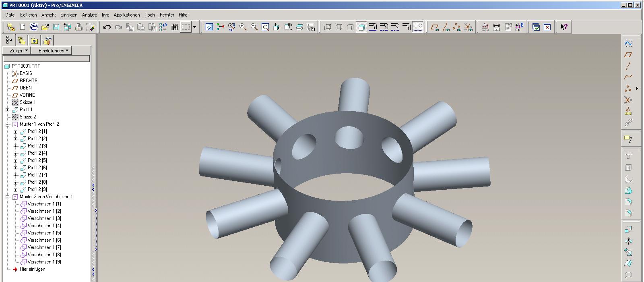Toggle datum axes visibility
The image size is (644, 282).
pos(446,27)
